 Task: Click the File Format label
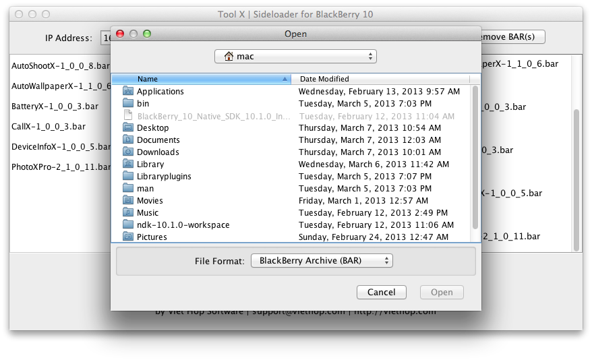point(220,261)
